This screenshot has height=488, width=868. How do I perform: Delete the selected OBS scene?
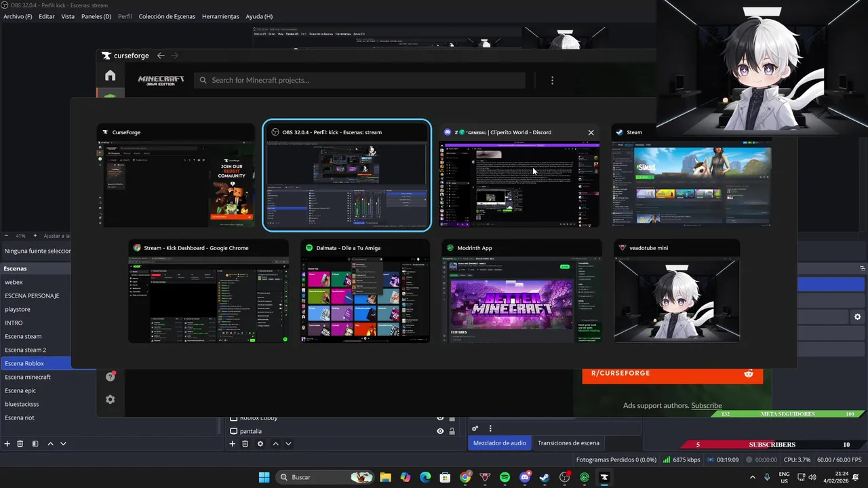20,444
